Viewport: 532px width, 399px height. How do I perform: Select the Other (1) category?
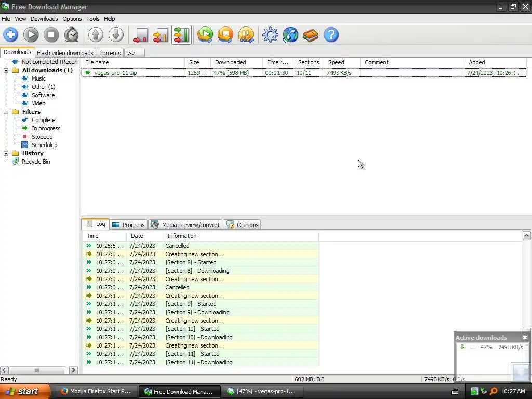[x=44, y=87]
